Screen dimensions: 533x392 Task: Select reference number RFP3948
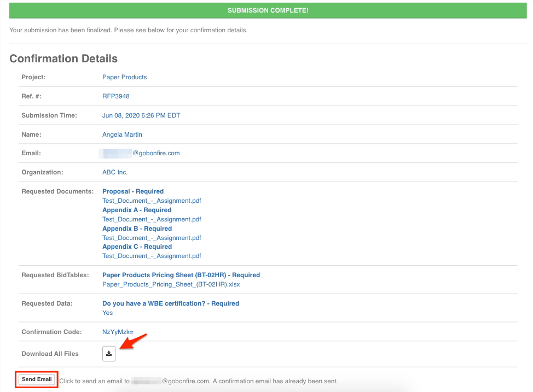116,96
